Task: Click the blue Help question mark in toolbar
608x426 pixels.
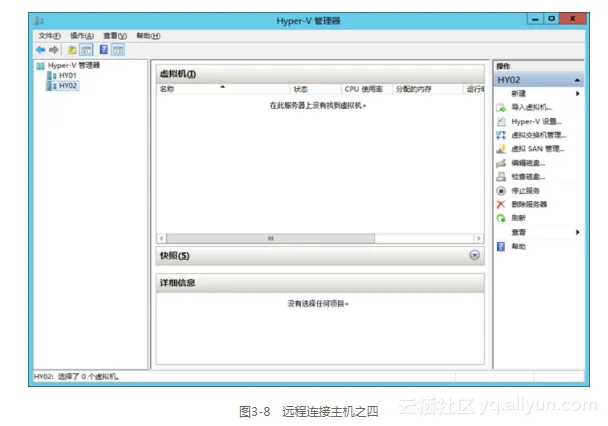Action: pos(104,50)
